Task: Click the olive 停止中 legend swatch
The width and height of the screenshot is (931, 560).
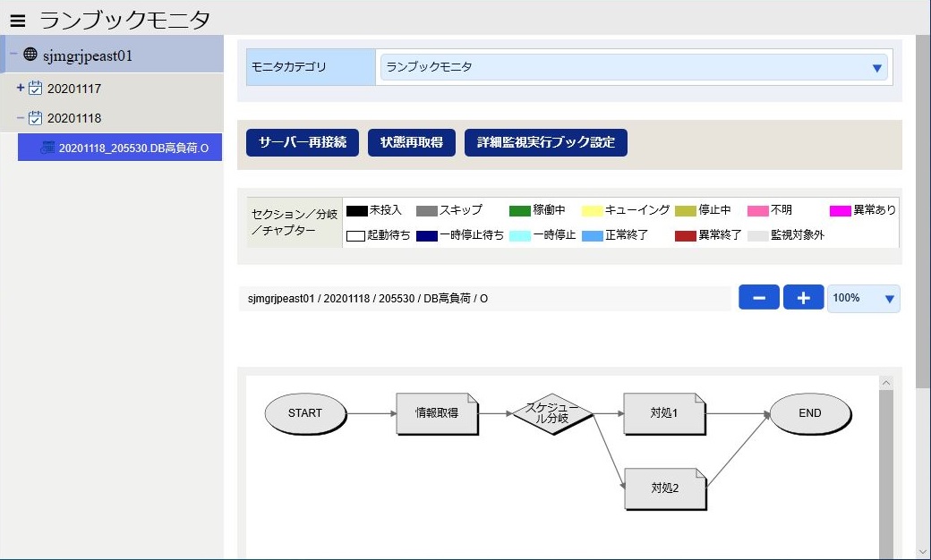Action: tap(685, 211)
